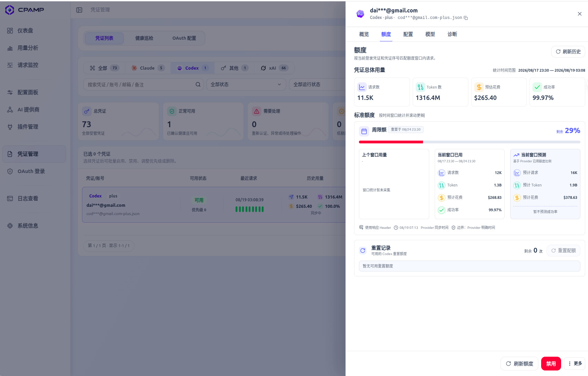Select the dai***@gmail.com credential row
This screenshot has width=588, height=376.
[214, 205]
